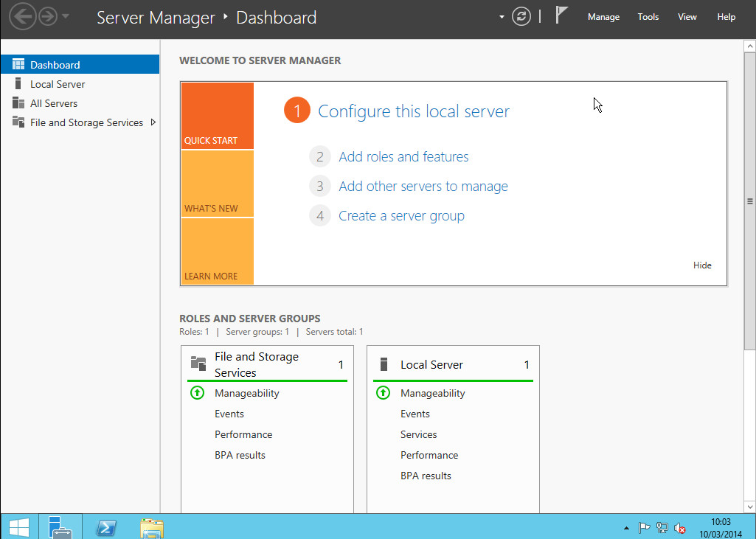The width and height of the screenshot is (756, 539).
Task: Click Create a server group link
Action: 402,216
